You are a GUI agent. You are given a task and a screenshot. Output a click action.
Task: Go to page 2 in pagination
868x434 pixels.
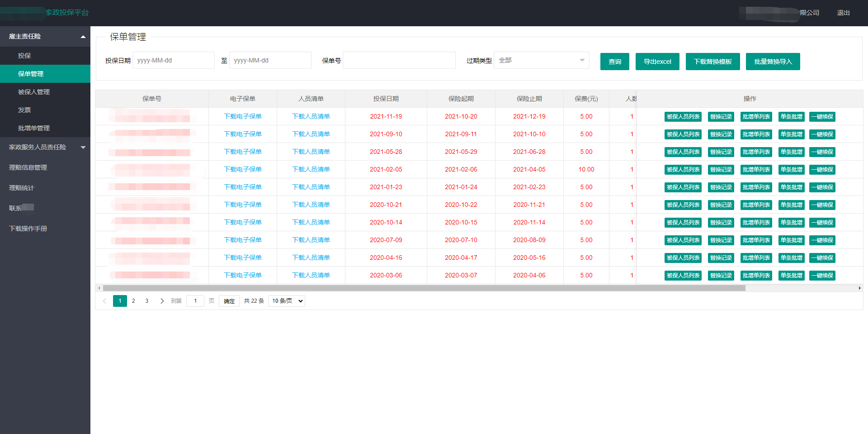pos(133,301)
